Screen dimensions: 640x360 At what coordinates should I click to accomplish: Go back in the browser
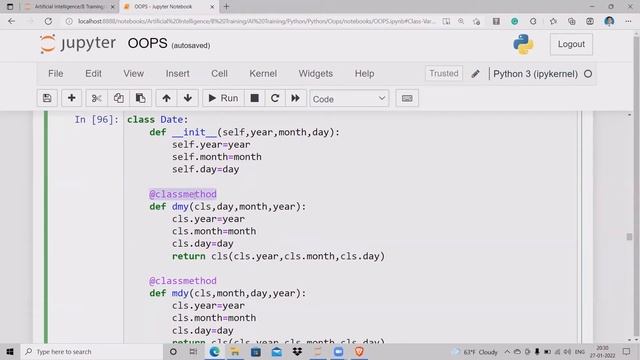(x=11, y=21)
